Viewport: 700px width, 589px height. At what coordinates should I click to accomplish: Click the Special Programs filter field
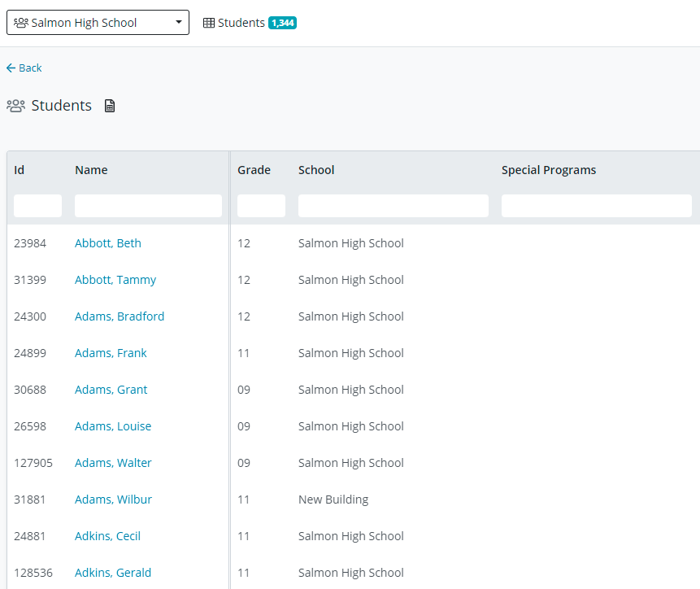coord(596,206)
